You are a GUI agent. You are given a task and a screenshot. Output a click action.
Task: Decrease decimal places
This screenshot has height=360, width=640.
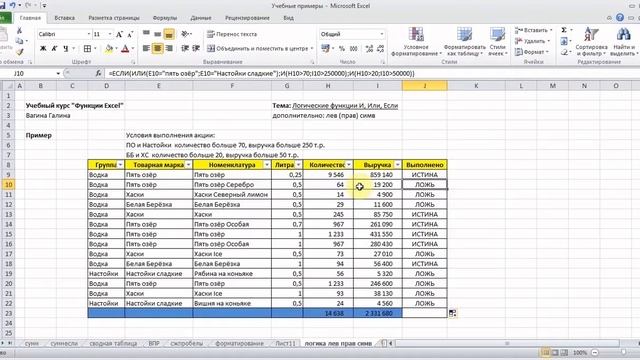point(380,49)
